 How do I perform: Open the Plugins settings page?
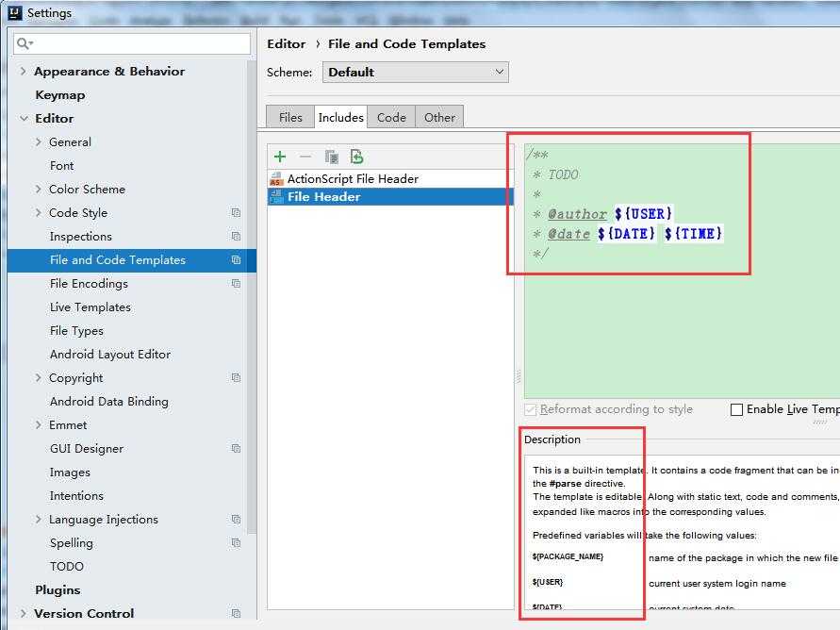coord(58,589)
